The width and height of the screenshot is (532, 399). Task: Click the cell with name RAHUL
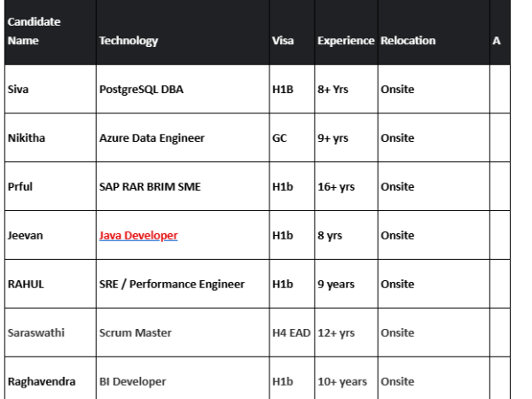point(51,284)
